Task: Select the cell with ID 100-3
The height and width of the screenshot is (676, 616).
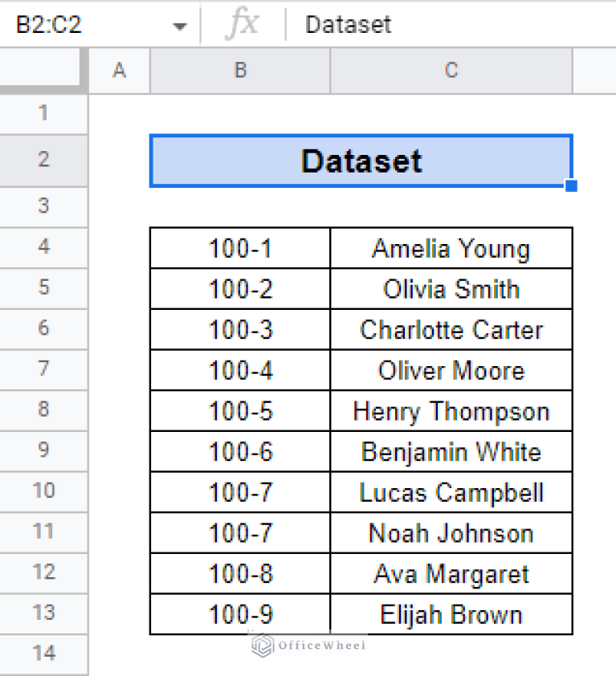Action: tap(240, 330)
